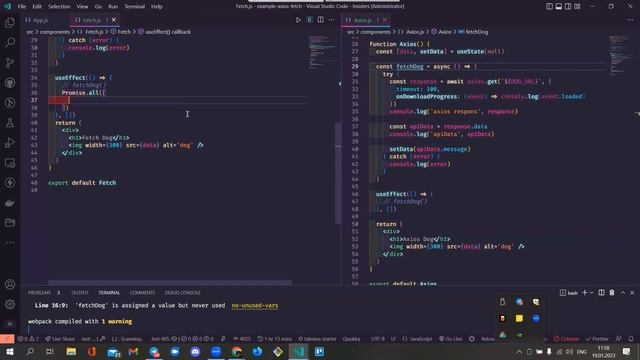Open the Source Control view
The image size is (640, 360).
(x=10, y=62)
